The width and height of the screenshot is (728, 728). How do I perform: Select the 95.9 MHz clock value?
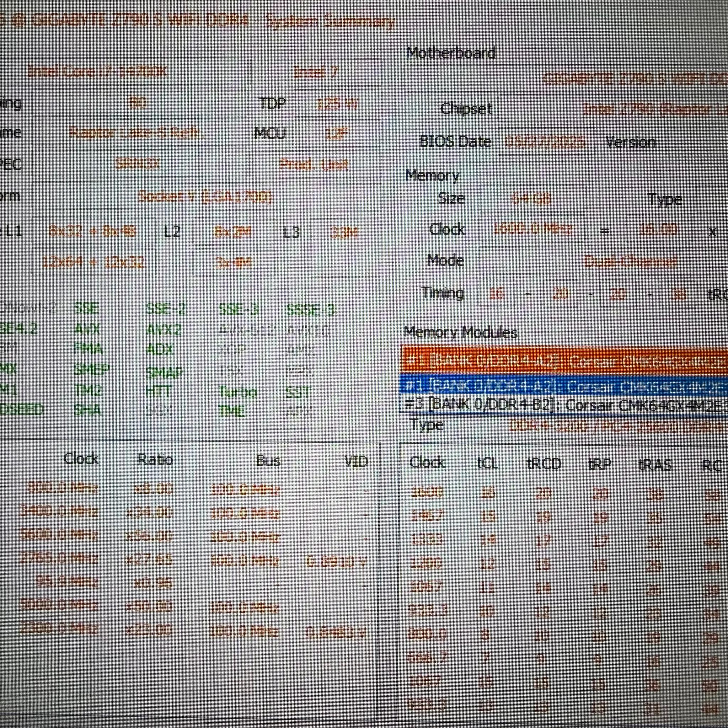(67, 582)
